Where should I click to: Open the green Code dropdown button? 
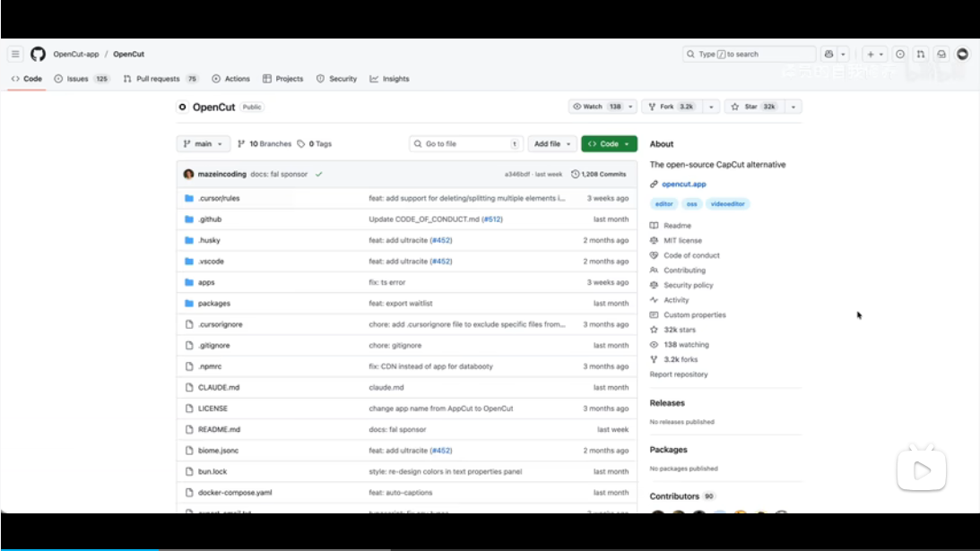tap(609, 143)
